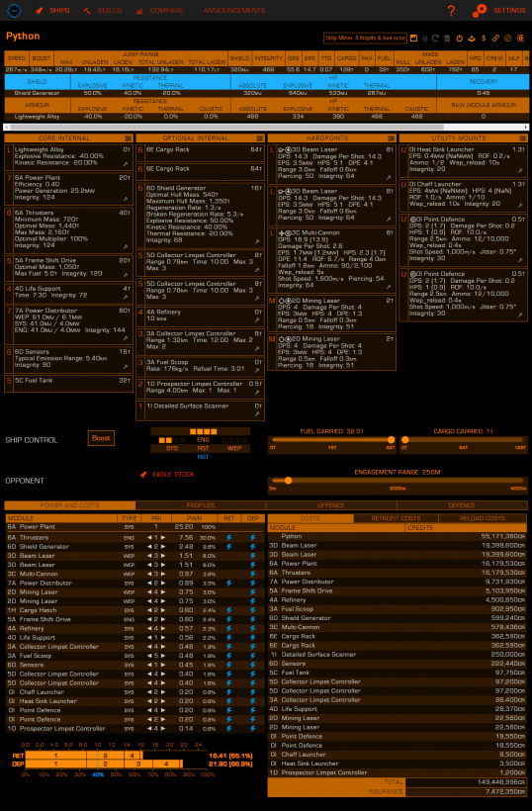Toggle Cargo Hatch retracted power bolt

coord(228,610)
